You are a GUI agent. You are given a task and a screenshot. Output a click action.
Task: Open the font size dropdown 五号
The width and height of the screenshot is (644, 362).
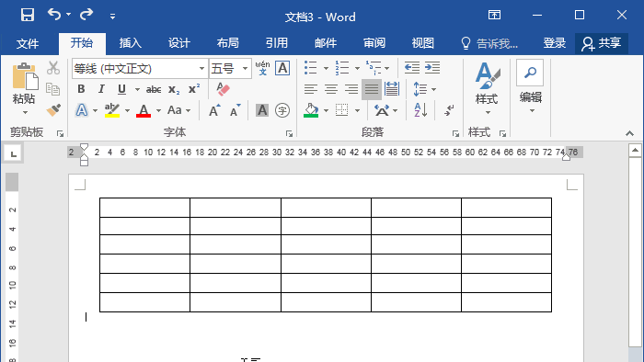pyautogui.click(x=246, y=69)
